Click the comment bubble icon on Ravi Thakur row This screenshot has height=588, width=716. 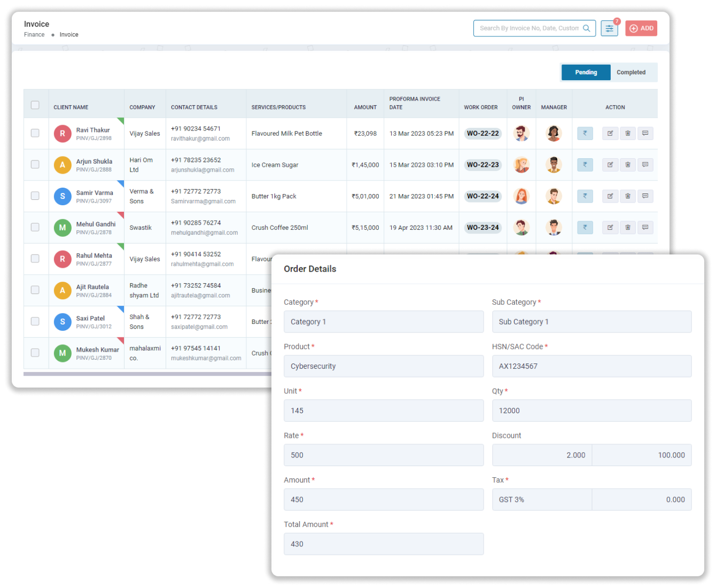tap(646, 133)
